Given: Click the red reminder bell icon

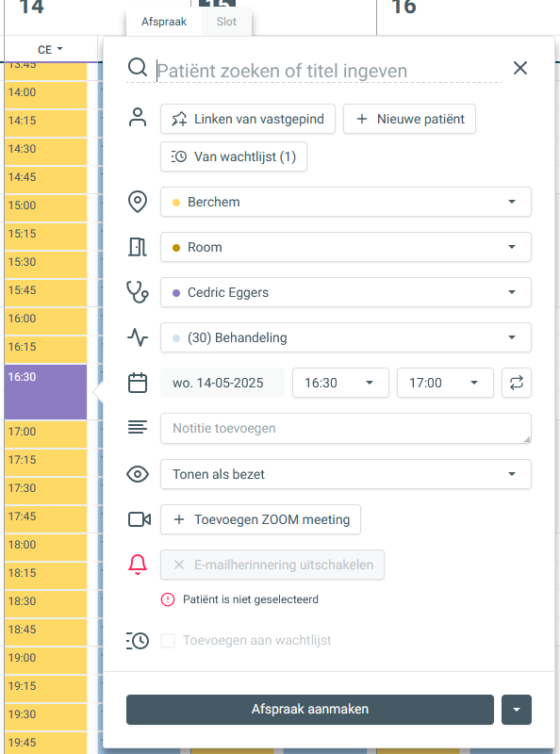Looking at the screenshot, I should coord(138,565).
